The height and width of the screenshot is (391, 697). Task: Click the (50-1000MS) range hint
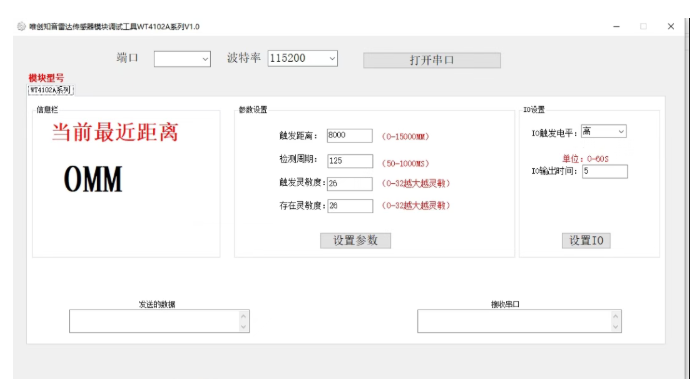405,164
